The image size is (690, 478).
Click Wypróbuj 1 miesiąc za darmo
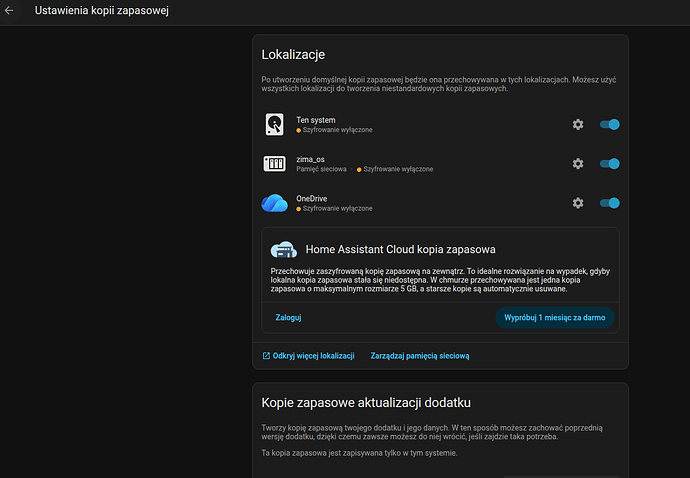(x=554, y=317)
